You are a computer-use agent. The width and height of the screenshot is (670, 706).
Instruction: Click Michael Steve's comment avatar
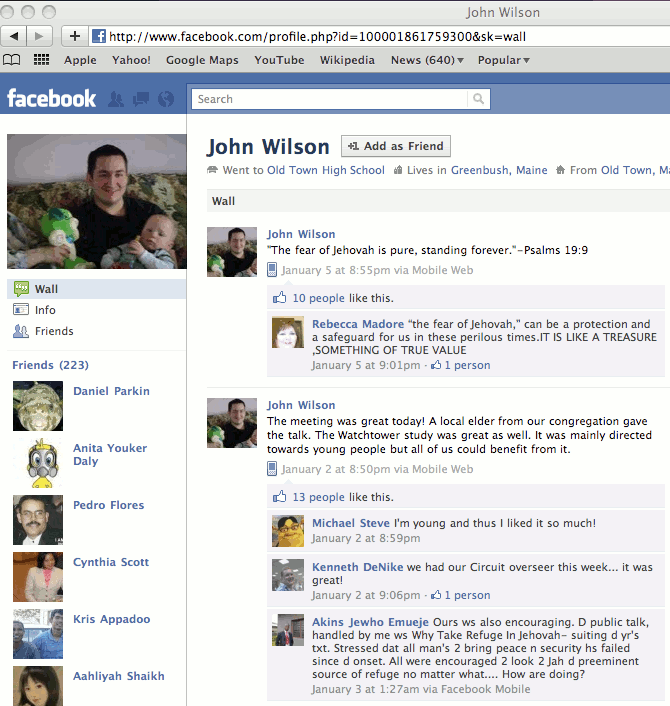[288, 531]
